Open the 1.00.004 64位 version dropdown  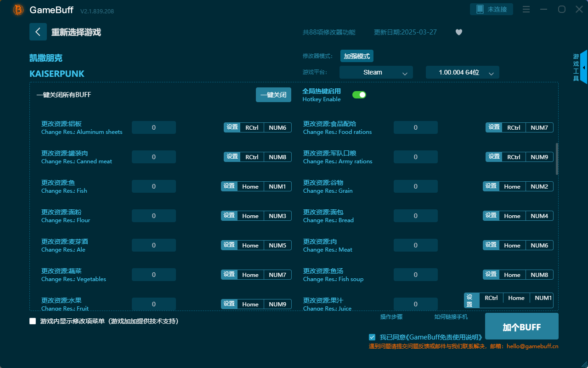[462, 72]
